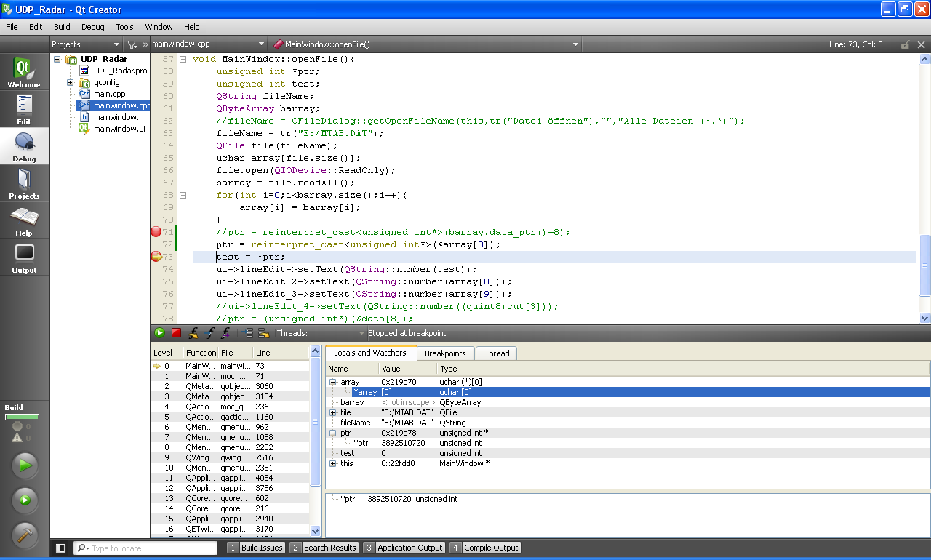Viewport: 931px width, 560px height.
Task: Toggle the sidebar visibility button
Action: click(61, 548)
